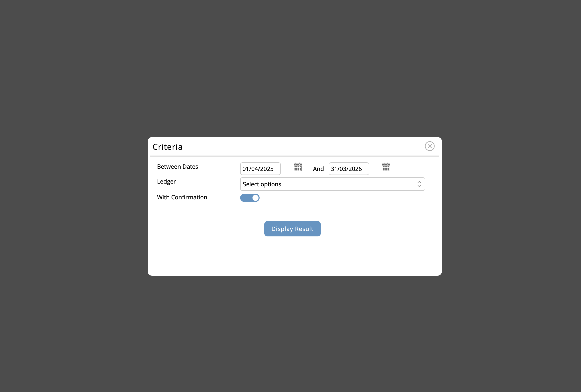This screenshot has height=392, width=581.
Task: Click inside the 01/04/2025 date field
Action: coord(260,169)
